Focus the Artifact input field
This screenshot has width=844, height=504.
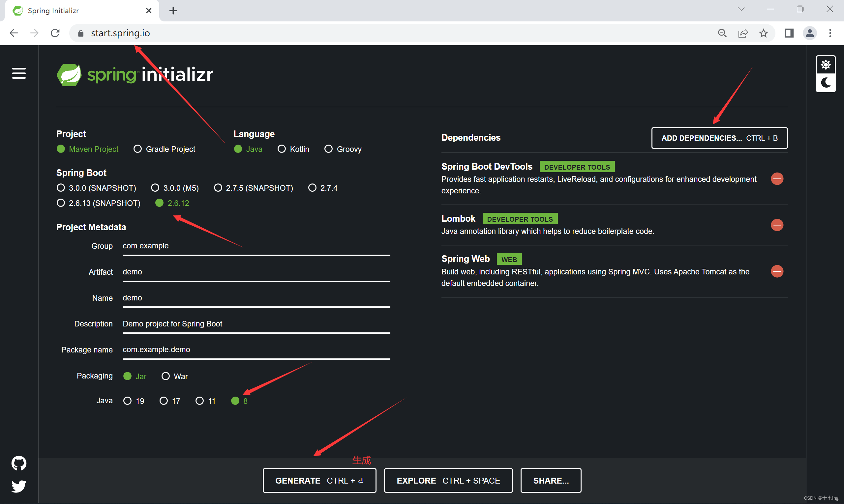tap(256, 272)
